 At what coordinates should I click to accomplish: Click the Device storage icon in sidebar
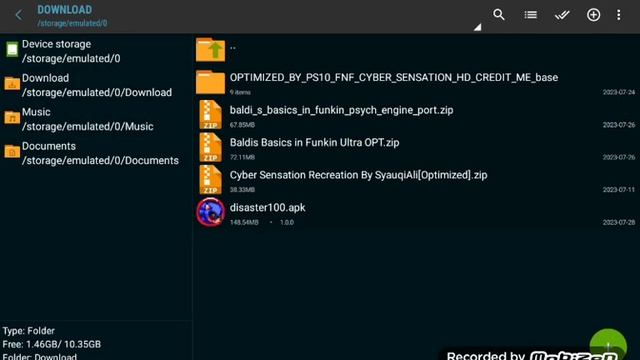pos(12,50)
